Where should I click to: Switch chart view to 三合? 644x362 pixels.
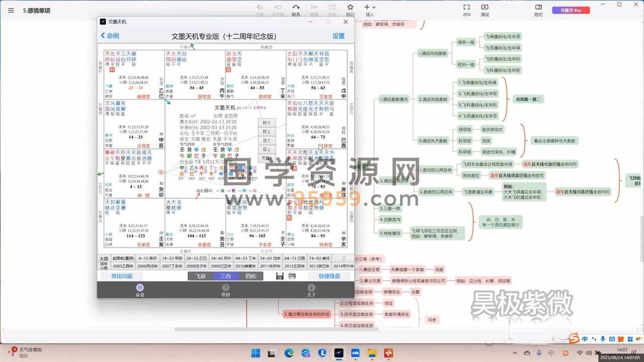(x=225, y=276)
